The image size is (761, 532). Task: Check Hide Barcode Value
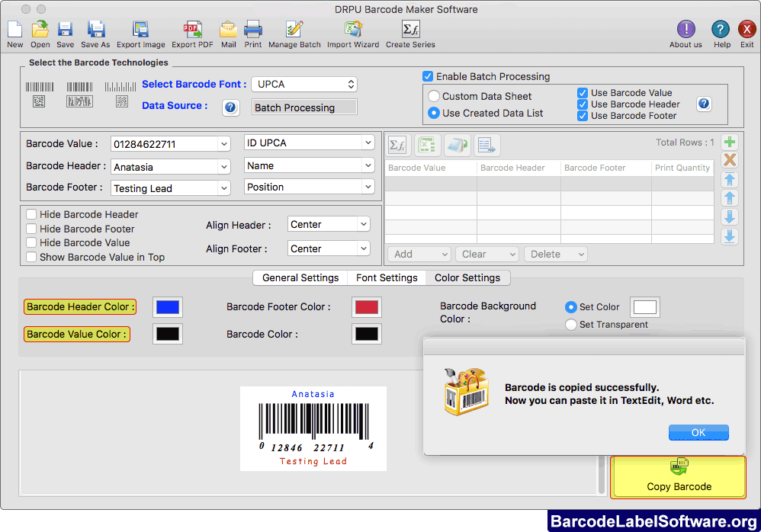coord(31,242)
